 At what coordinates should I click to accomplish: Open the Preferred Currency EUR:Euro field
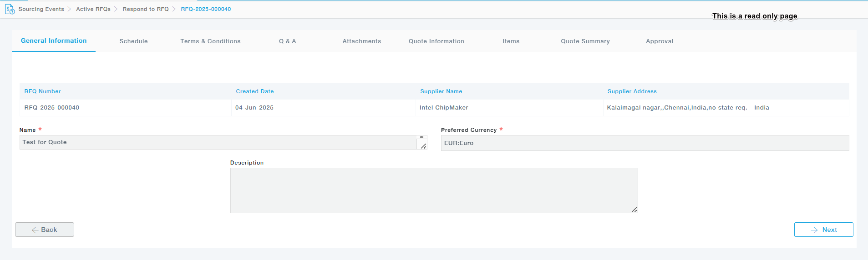[x=645, y=143]
